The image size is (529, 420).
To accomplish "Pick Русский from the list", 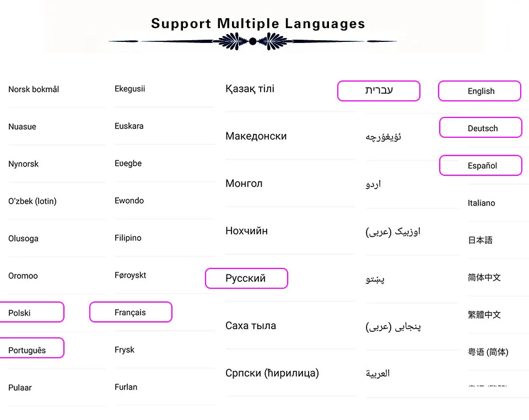I will (x=246, y=278).
